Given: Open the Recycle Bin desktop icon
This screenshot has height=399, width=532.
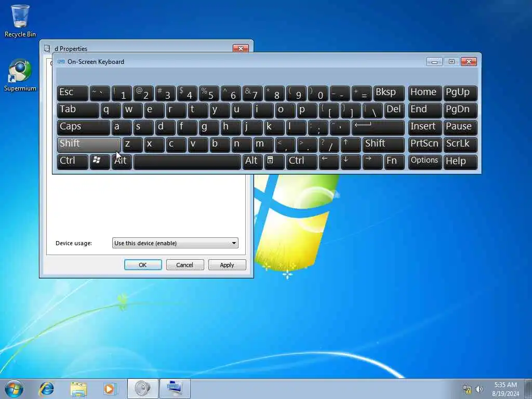Looking at the screenshot, I should 20,21.
